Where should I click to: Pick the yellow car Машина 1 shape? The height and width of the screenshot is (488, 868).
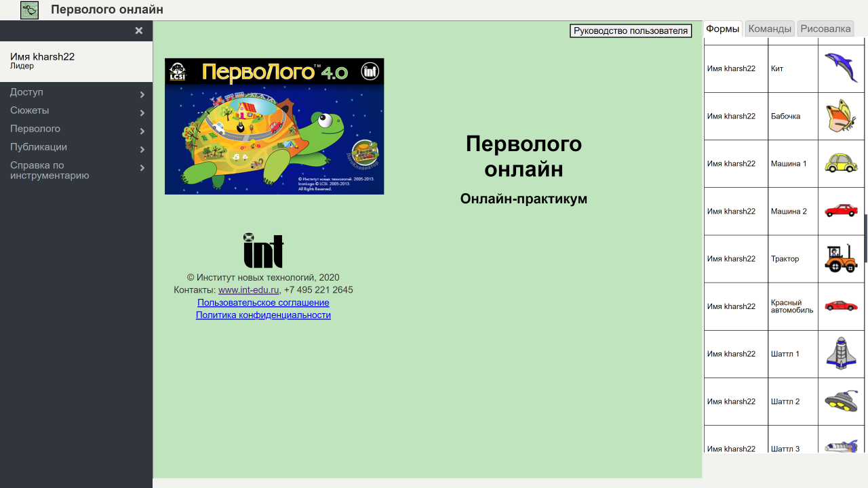click(841, 163)
